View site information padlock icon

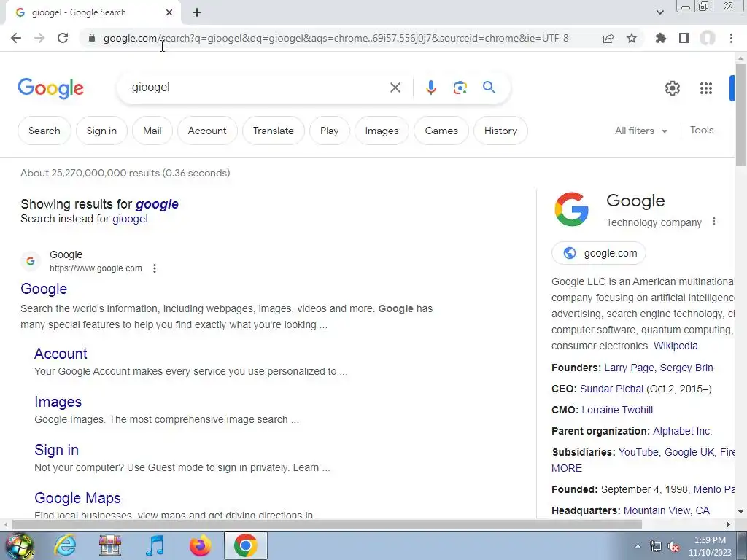tap(92, 38)
